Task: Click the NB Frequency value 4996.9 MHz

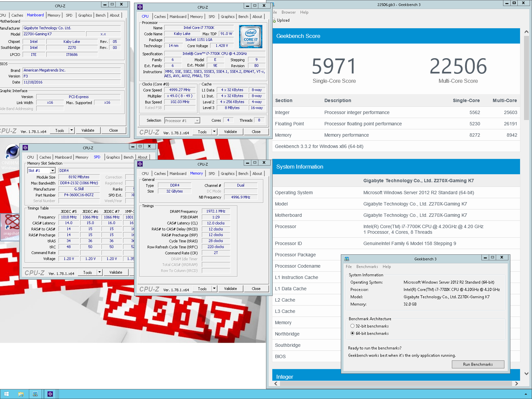Action: pyautogui.click(x=241, y=197)
